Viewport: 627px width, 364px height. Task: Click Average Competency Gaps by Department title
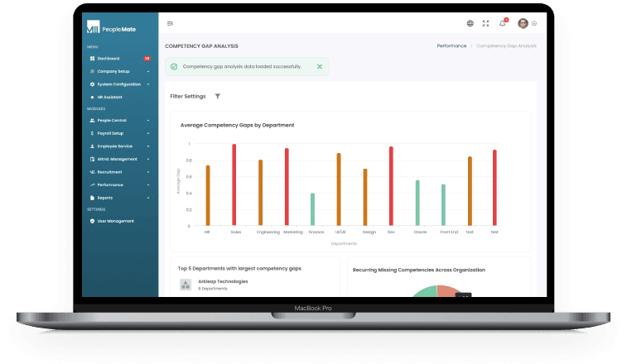(x=237, y=125)
